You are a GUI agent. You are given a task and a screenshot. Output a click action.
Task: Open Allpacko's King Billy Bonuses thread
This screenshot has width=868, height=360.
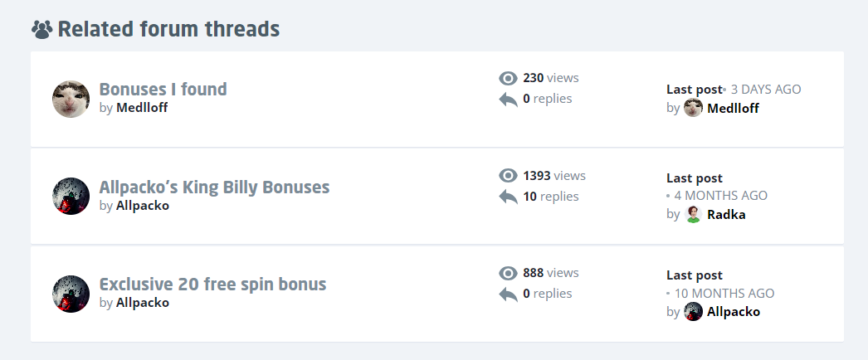coord(214,187)
